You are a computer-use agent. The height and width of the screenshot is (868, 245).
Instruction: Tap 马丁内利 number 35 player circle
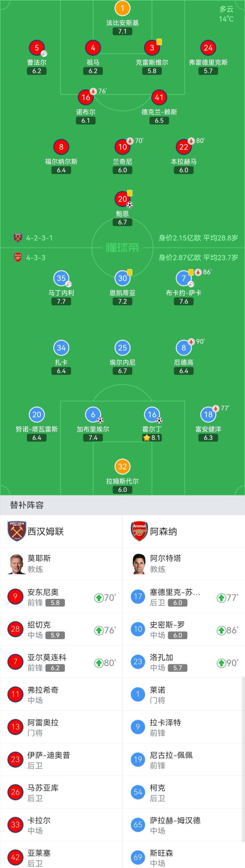61,278
